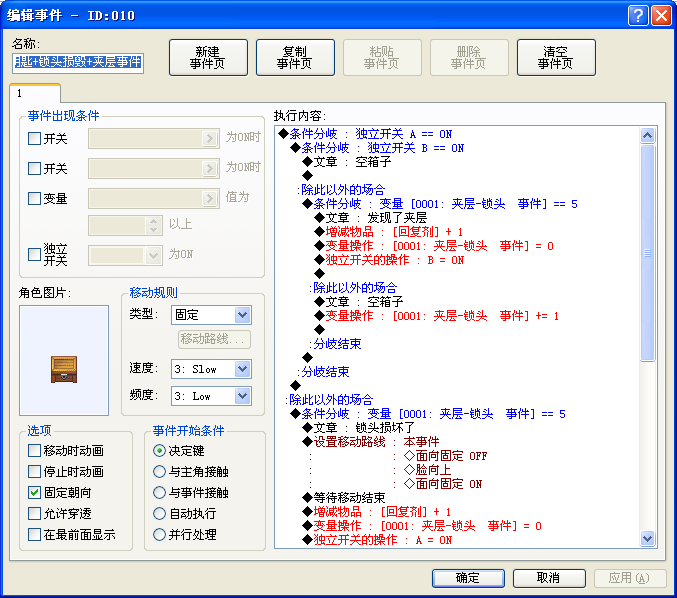Select the 文章:锁头损坏了 command
This screenshot has height=598, width=677.
click(358, 427)
